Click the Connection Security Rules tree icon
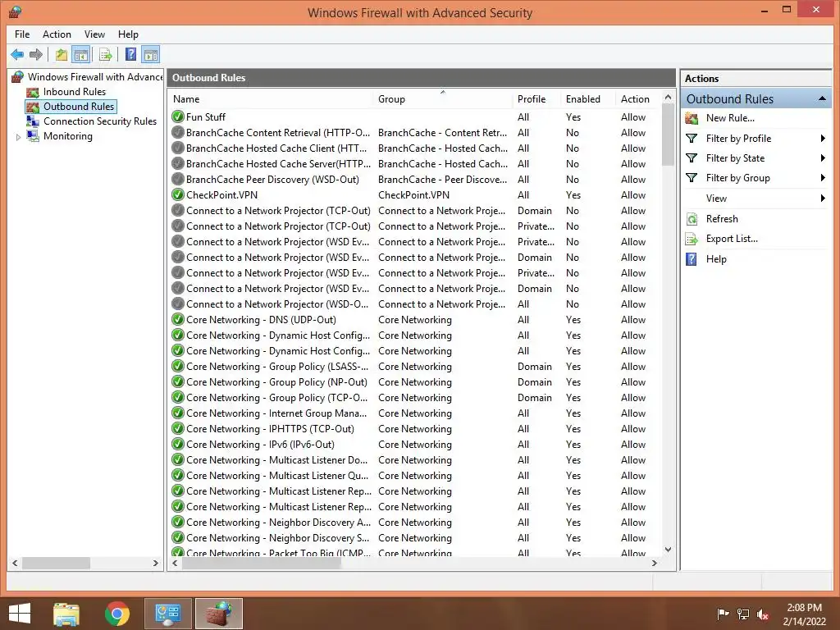Viewport: 840px width, 630px height. pos(33,121)
